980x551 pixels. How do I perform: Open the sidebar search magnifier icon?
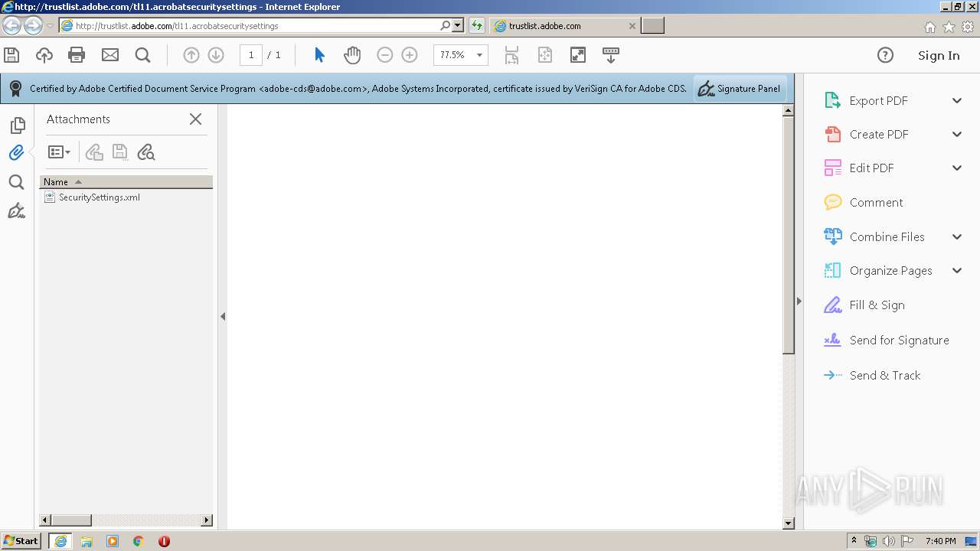click(x=16, y=182)
